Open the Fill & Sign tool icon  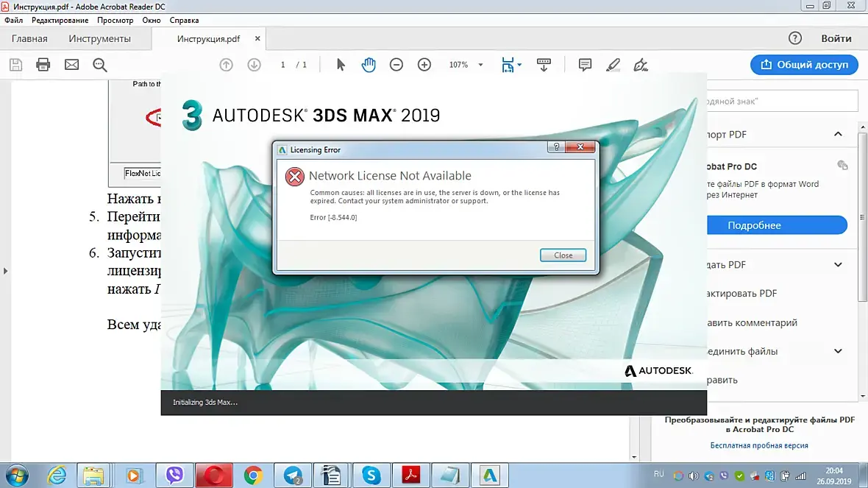(641, 65)
